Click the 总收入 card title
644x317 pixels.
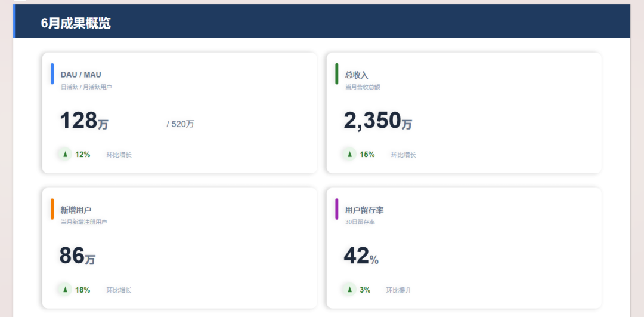tap(357, 75)
